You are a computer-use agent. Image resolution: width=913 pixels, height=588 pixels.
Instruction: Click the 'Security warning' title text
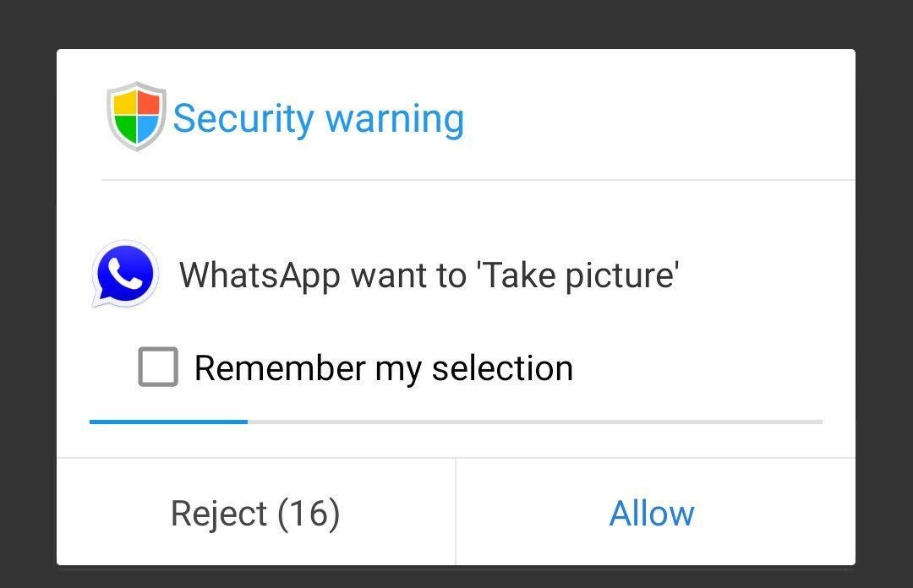(319, 119)
